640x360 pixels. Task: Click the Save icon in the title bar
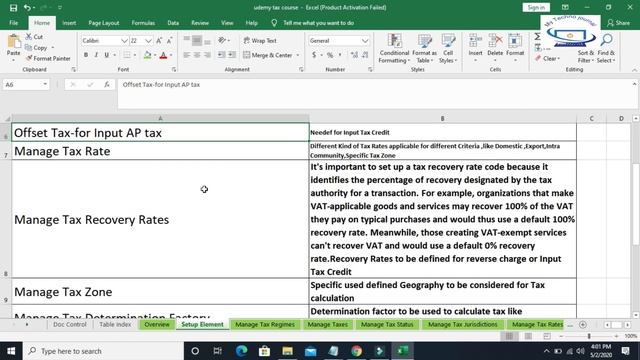13,7
